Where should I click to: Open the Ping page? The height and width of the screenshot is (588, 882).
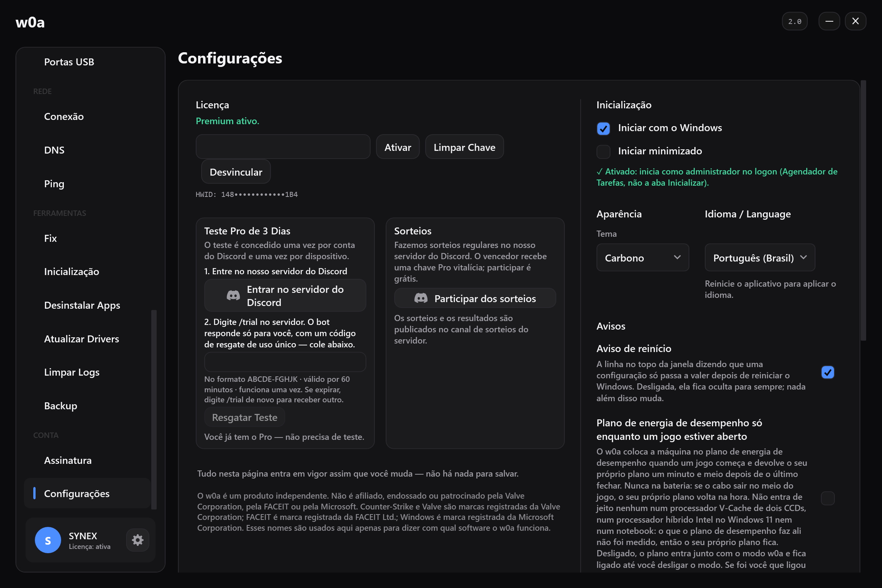pos(87,184)
